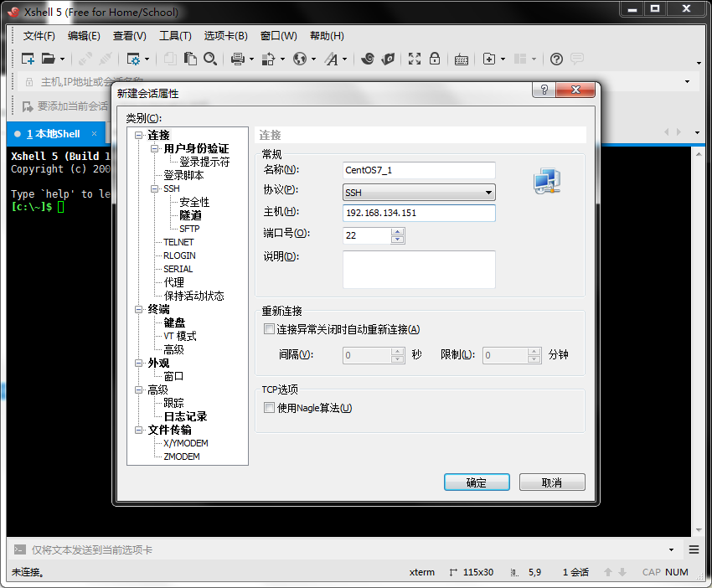Collapse the SSH tree node
The width and height of the screenshot is (712, 588).
coord(155,188)
